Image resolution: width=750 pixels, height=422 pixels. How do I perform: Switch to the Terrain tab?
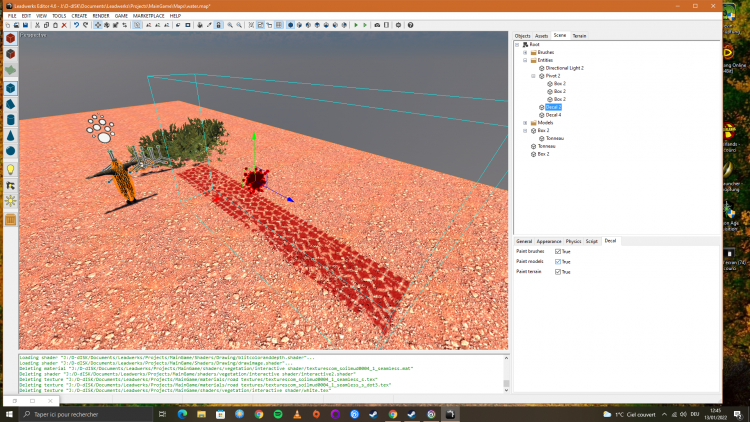click(580, 35)
